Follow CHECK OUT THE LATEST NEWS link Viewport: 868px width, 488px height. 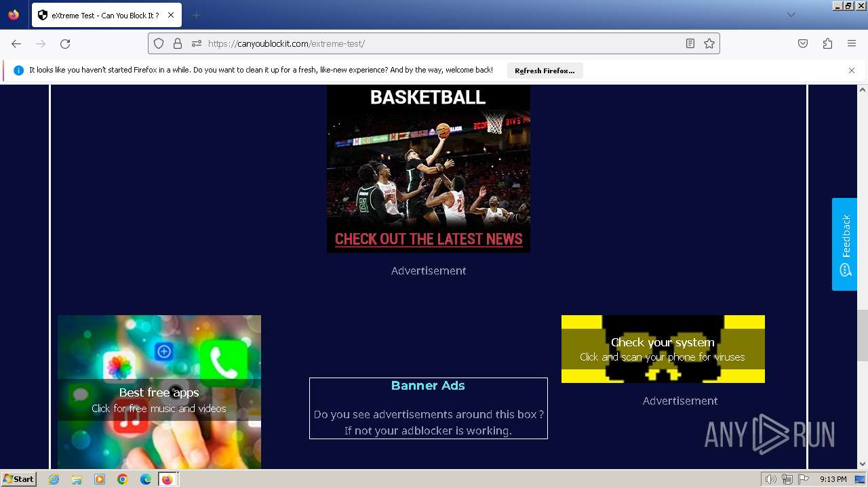(429, 239)
